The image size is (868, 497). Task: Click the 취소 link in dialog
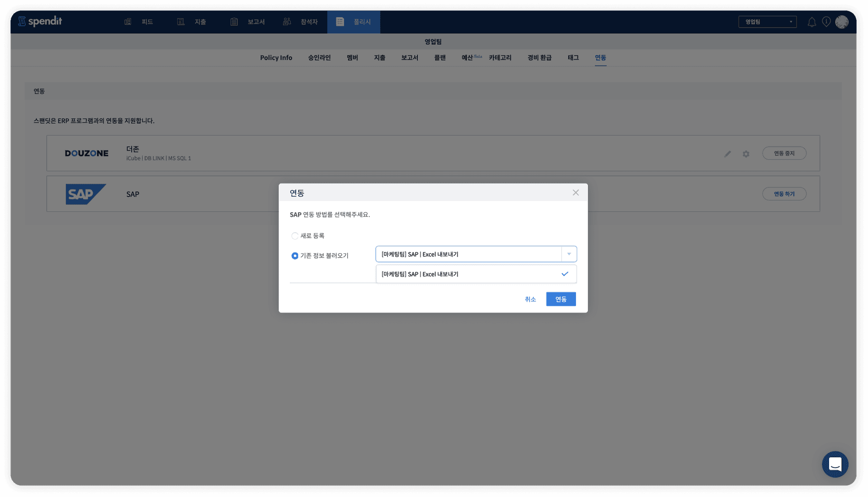(x=530, y=299)
